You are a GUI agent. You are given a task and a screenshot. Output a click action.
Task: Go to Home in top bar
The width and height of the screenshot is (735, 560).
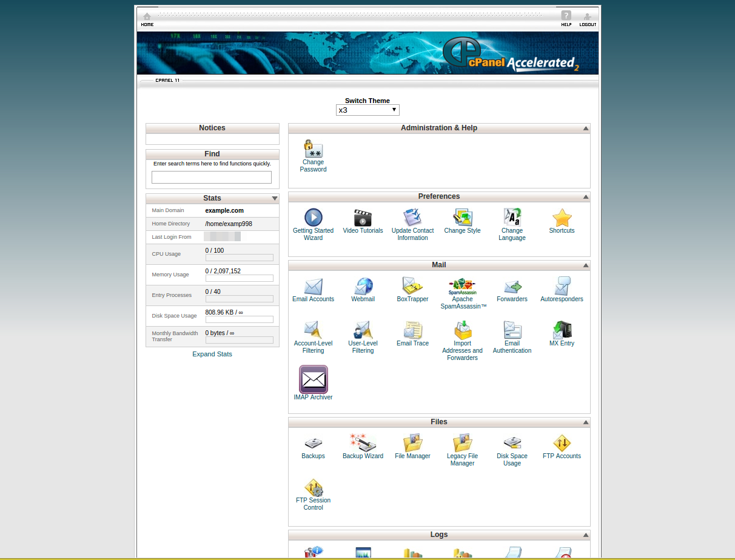[x=147, y=19]
